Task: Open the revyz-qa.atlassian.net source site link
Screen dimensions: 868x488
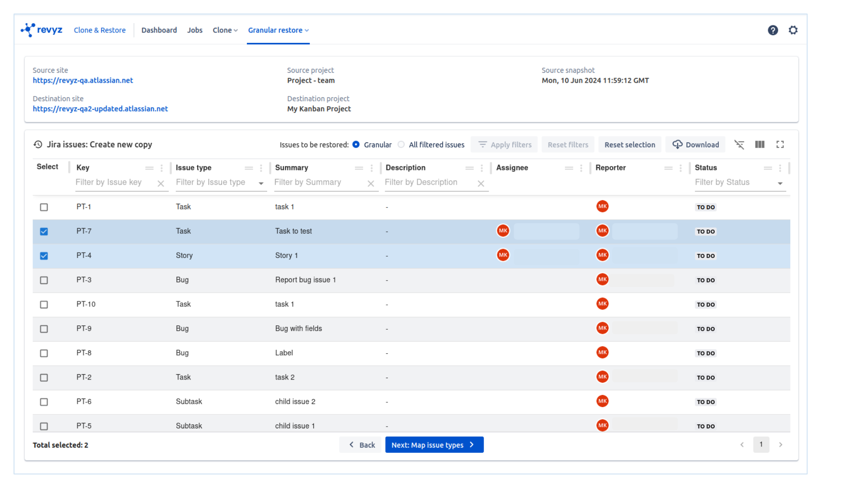Action: tap(83, 80)
